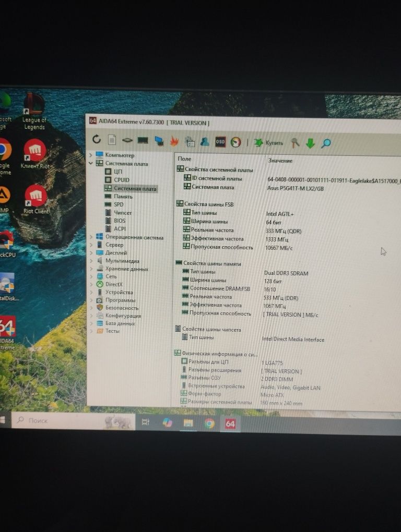401x532 pixels.
Task: Open the memory module toolbar icon
Action: (x=143, y=140)
